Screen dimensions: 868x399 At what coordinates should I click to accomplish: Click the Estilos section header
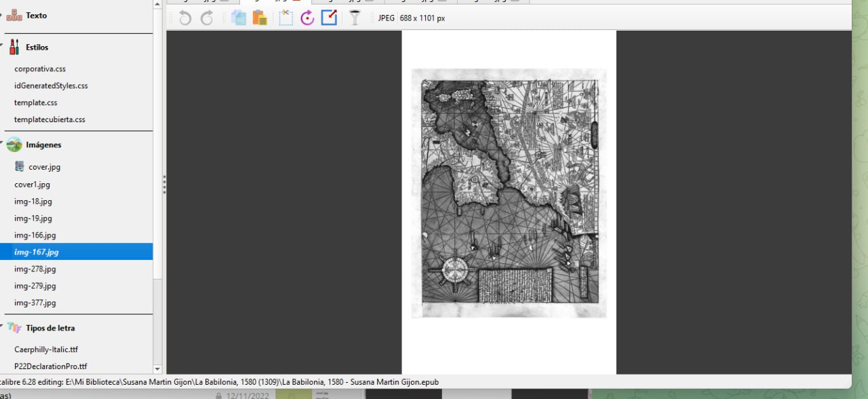37,47
